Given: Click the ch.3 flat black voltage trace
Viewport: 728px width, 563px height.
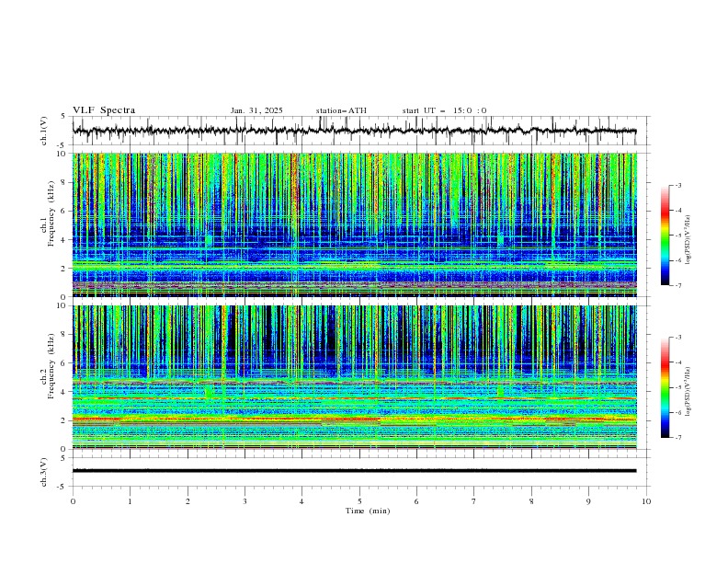Looking at the screenshot, I should (354, 471).
